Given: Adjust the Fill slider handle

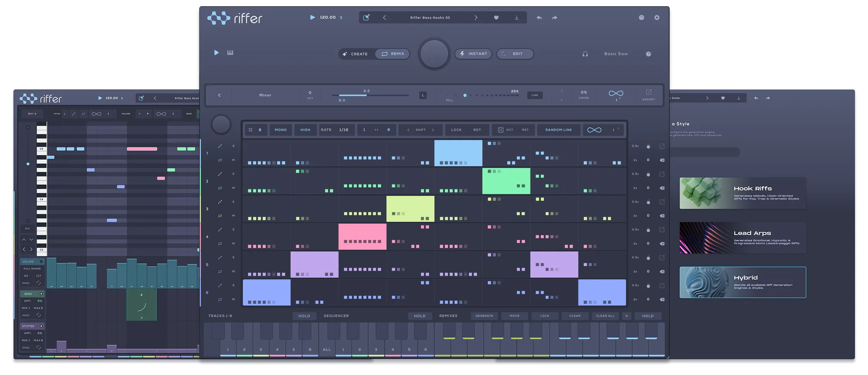Looking at the screenshot, I should [465, 95].
